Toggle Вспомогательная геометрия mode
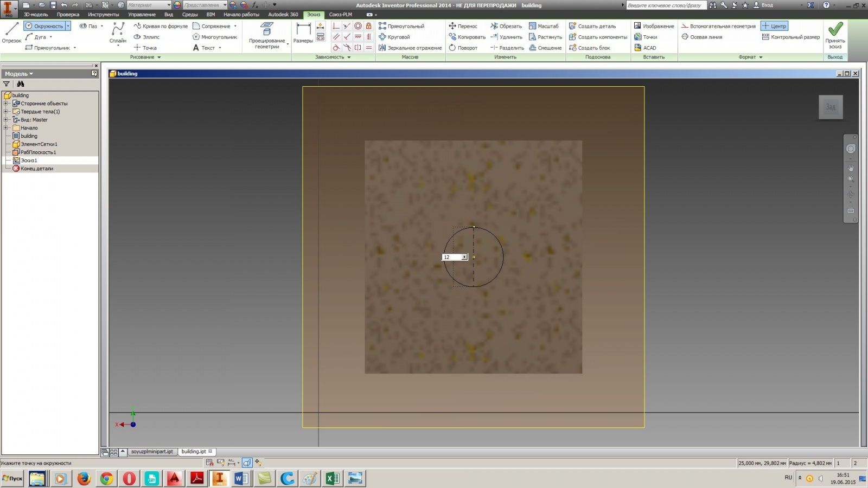Viewport: 868px width, 488px height. coord(722,25)
